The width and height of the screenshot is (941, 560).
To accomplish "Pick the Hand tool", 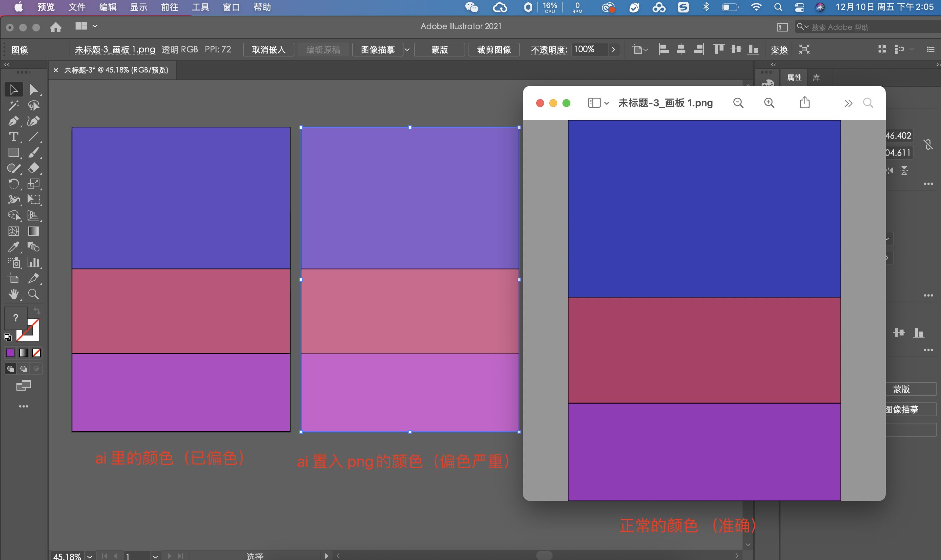I will click(x=13, y=294).
